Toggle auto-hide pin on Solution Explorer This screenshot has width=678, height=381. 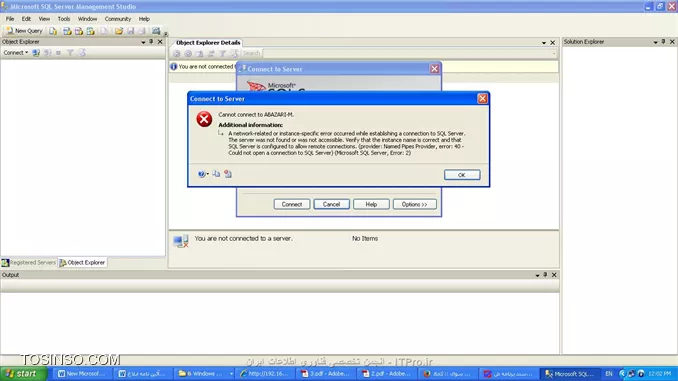pyautogui.click(x=663, y=42)
